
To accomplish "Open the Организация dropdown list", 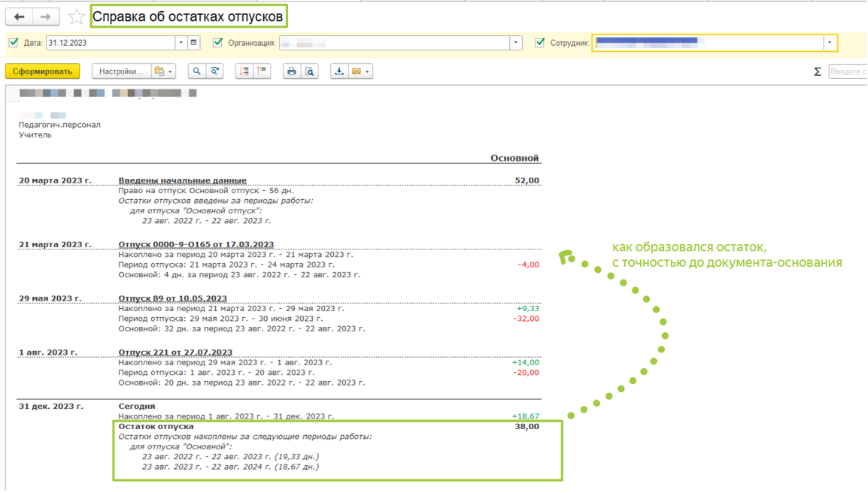I will click(516, 43).
